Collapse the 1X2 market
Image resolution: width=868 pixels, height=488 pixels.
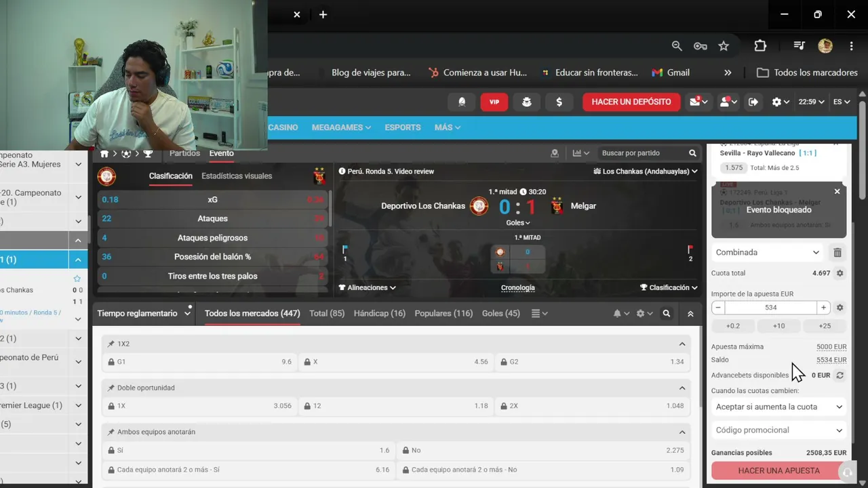click(682, 344)
